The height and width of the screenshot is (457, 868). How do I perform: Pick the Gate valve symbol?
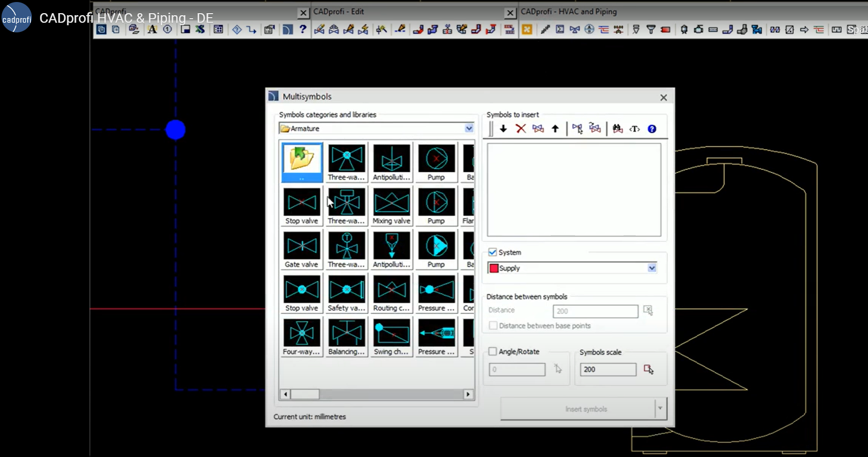point(301,246)
